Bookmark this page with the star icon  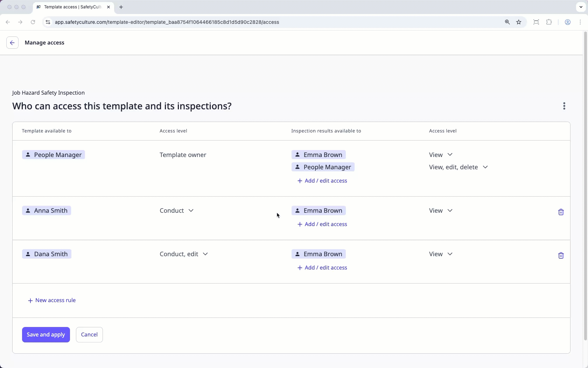[519, 22]
